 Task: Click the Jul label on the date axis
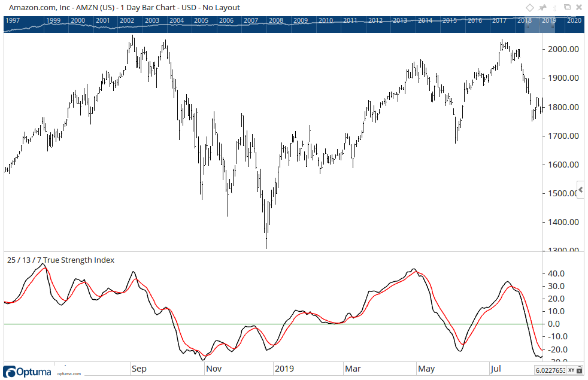tap(496, 369)
